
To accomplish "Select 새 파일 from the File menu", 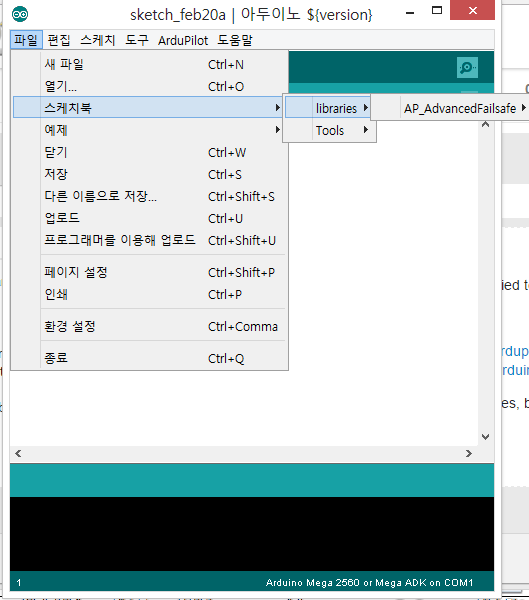I will [x=150, y=64].
